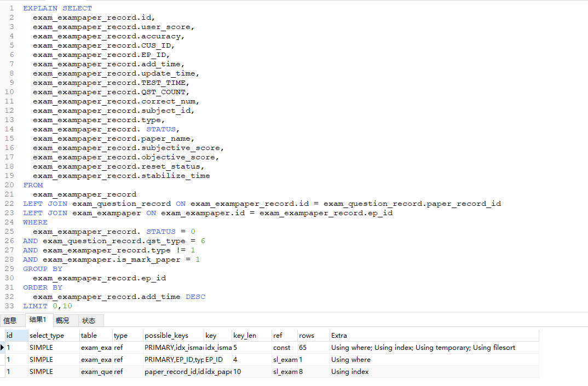The image size is (588, 386).
Task: Open the 状态 tab
Action: [89, 320]
